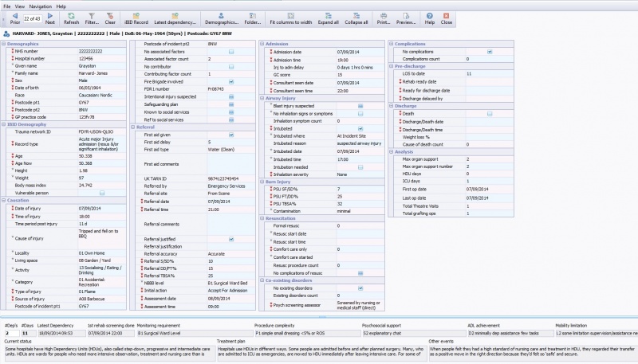Screen dimensions: 638x364
Task: Click the record position field 22 of 43
Action: [x=32, y=18]
